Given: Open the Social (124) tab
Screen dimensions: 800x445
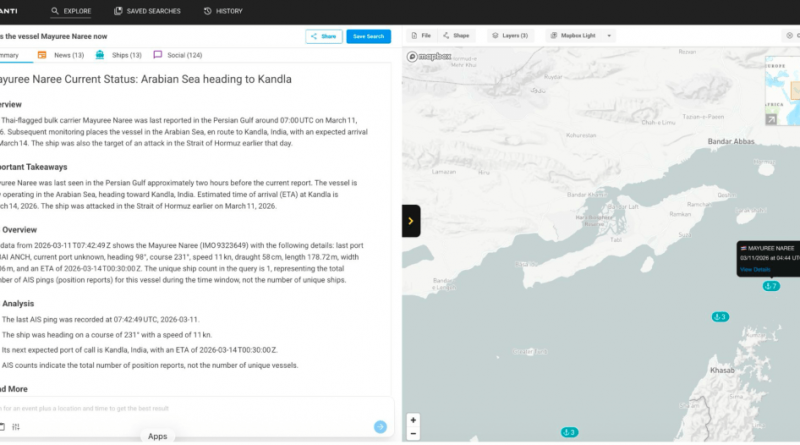Looking at the screenshot, I should [x=177, y=55].
